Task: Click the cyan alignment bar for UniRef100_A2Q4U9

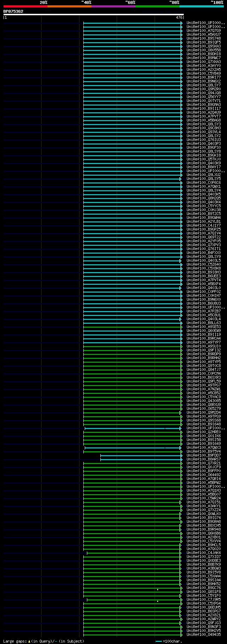Action: tap(132, 113)
